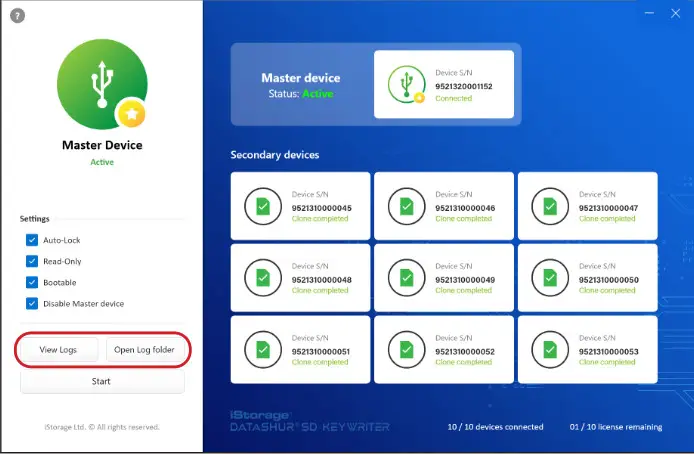
Task: Click clone icon for device 9521310000047
Action: 550,206
